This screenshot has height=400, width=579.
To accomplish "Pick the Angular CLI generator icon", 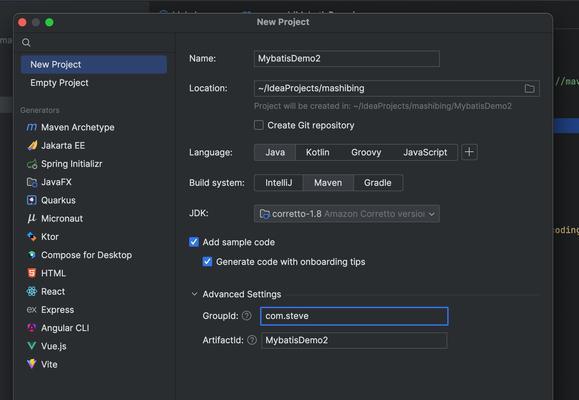I will point(32,328).
